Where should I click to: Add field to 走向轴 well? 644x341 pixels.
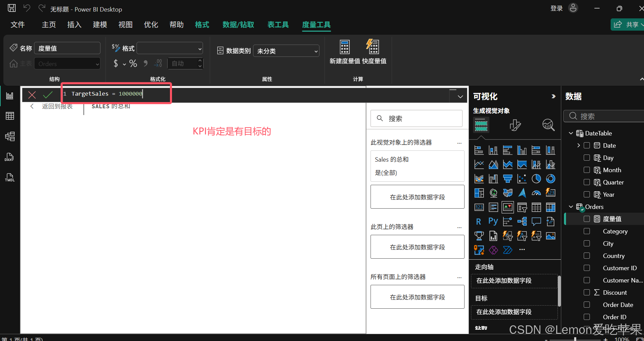[x=514, y=281]
